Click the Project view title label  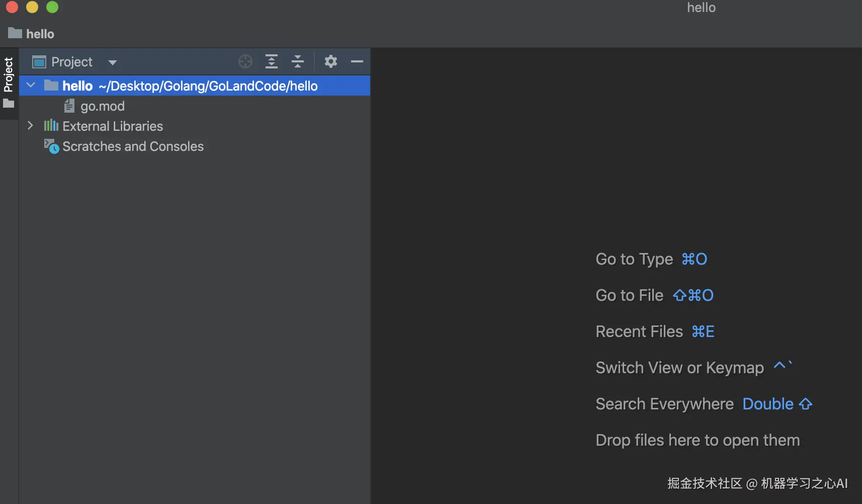pos(72,62)
